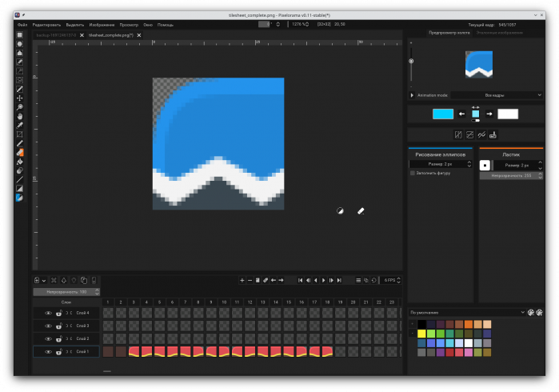The width and height of the screenshot is (559, 392).
Task: Select the Pan hand tool
Action: 20,116
